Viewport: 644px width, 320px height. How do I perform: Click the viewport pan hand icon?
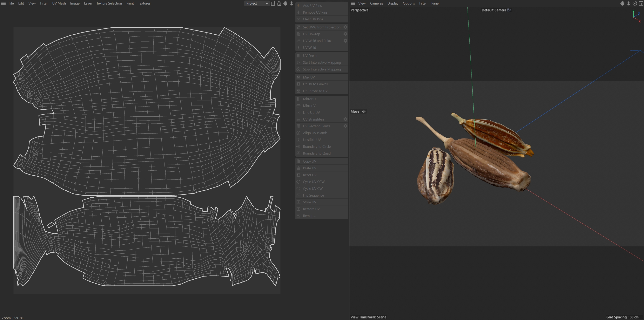click(x=622, y=3)
